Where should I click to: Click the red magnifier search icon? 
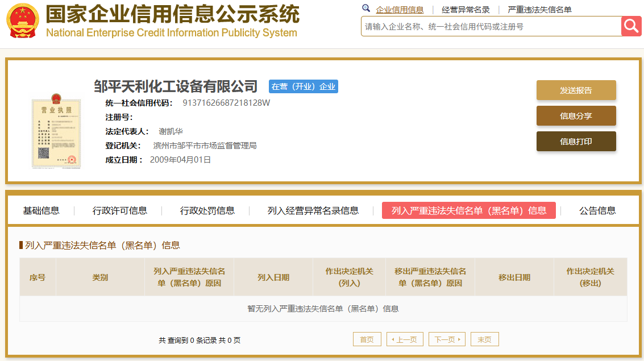click(631, 26)
